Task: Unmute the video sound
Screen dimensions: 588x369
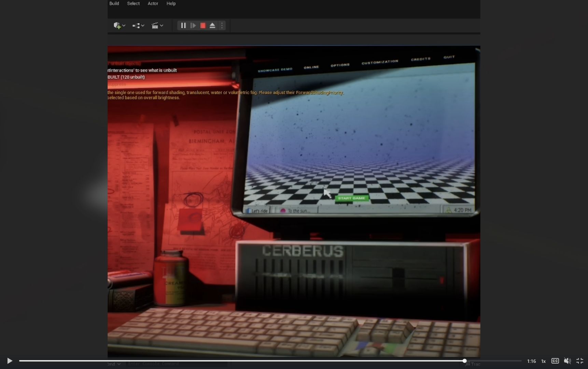Action: point(567,361)
